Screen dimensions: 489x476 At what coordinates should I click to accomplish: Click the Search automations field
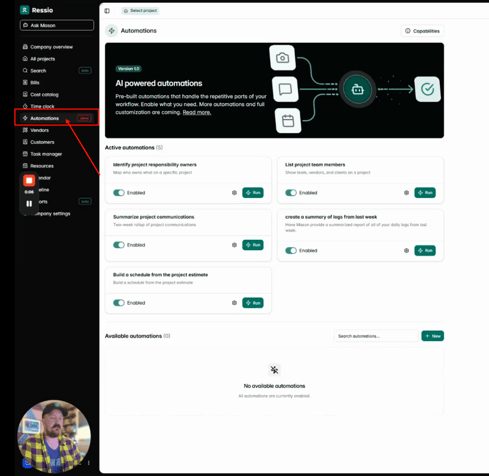coord(376,336)
